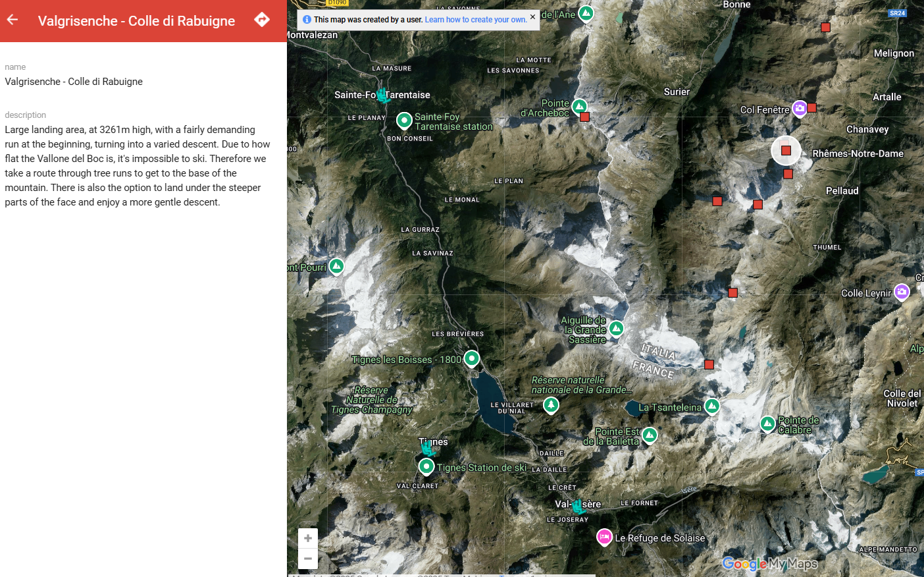Open directions with the diamond arrow icon
The height and width of the screenshot is (577, 924).
pyautogui.click(x=262, y=20)
